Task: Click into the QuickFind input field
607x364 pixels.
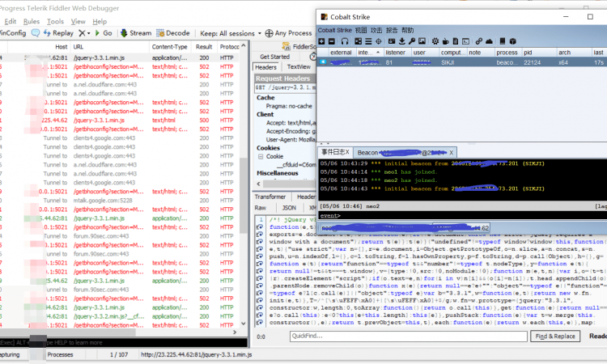Action: tap(409, 336)
